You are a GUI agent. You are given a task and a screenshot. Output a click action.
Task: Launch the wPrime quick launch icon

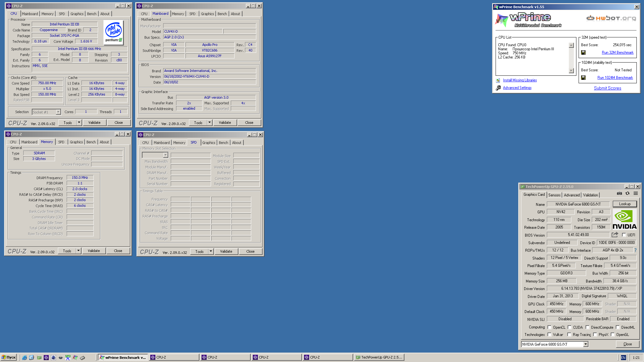[x=75, y=358]
